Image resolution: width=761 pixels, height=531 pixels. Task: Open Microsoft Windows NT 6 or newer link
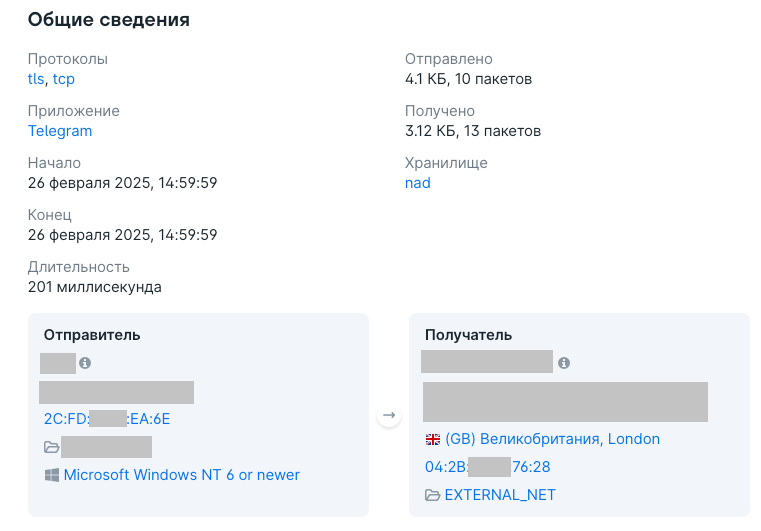click(182, 475)
